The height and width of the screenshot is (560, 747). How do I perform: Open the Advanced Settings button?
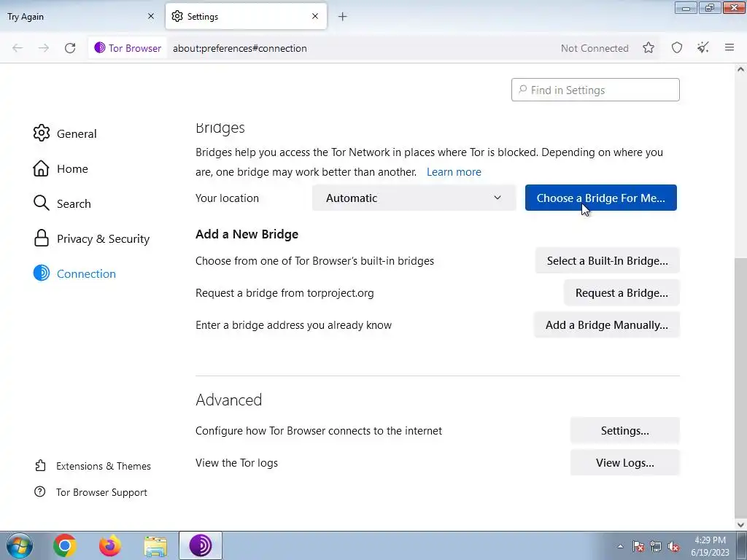[x=625, y=430]
